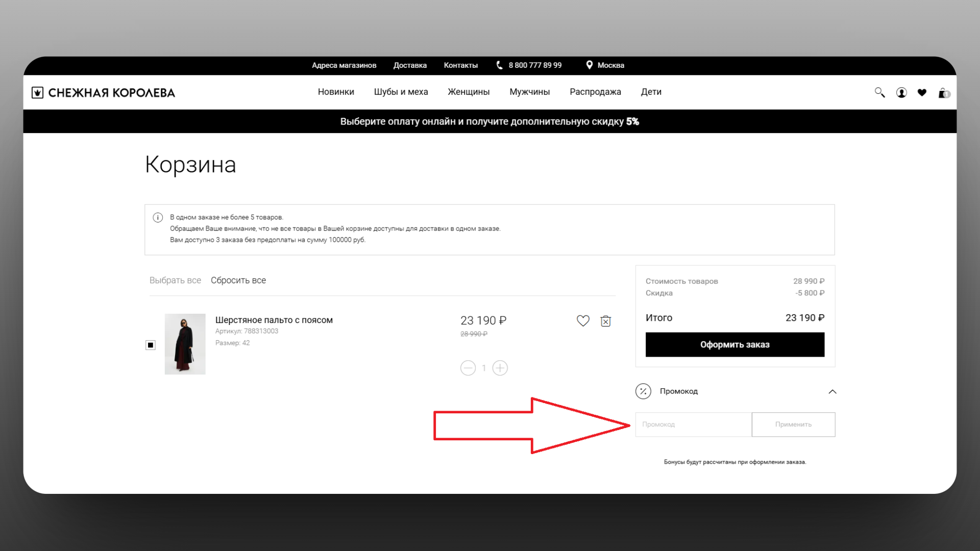Image resolution: width=980 pixels, height=551 pixels.
Task: Click the Итого total row label
Action: coord(659,318)
